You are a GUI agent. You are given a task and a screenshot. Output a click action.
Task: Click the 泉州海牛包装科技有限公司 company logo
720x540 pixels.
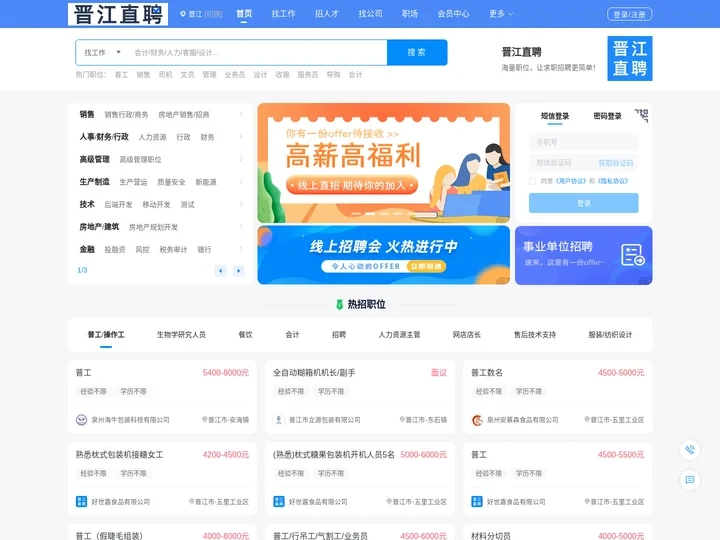click(81, 420)
